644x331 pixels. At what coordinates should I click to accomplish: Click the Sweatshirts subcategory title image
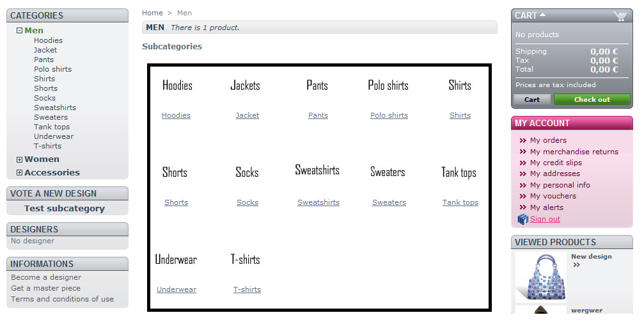(317, 170)
